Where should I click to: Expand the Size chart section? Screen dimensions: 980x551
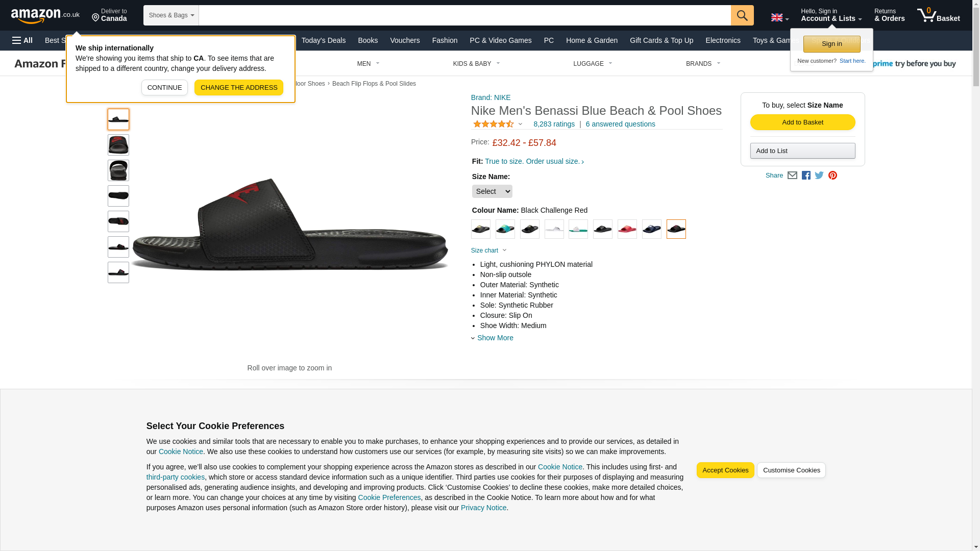pyautogui.click(x=488, y=251)
